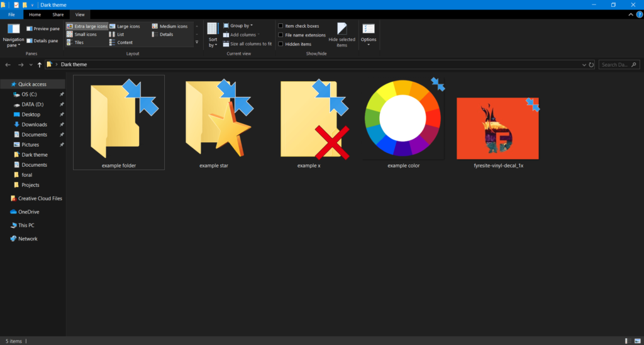Switch to the Home ribbon tab
The height and width of the screenshot is (345, 644).
35,14
